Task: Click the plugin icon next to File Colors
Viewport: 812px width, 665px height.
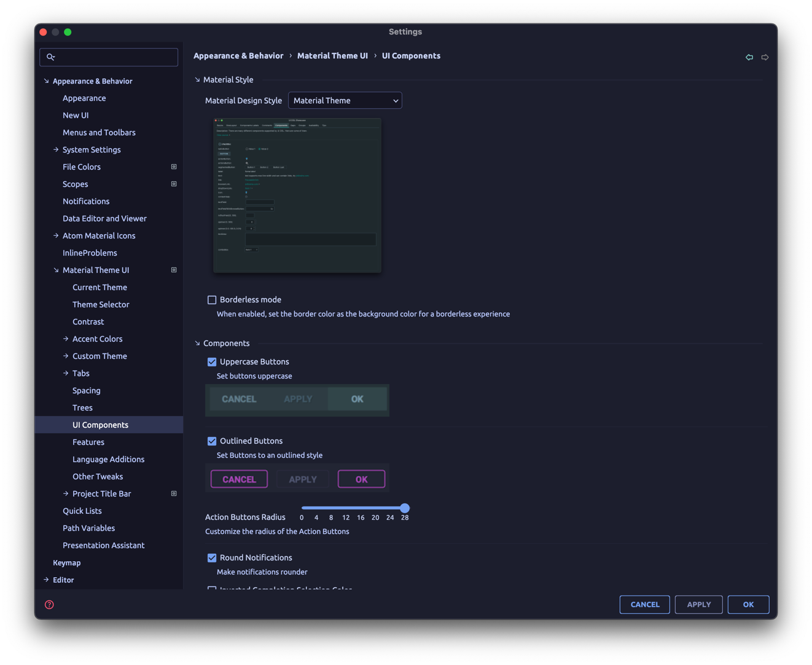Action: pyautogui.click(x=173, y=167)
